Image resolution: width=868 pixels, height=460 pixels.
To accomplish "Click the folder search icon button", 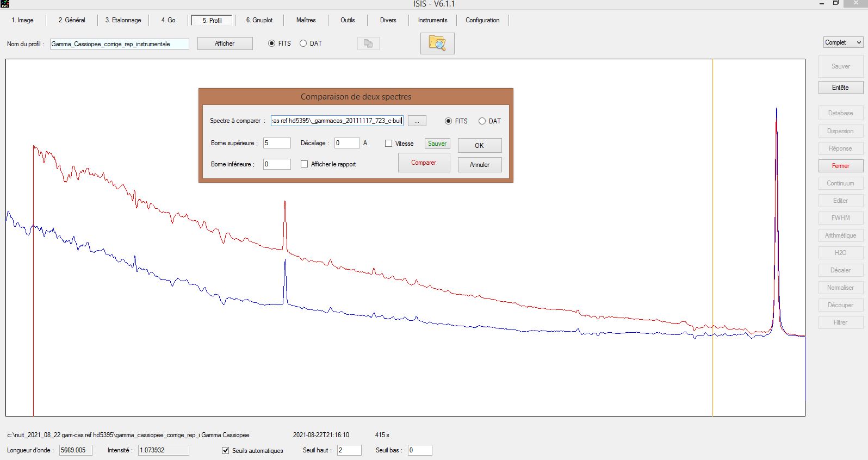I will point(437,43).
